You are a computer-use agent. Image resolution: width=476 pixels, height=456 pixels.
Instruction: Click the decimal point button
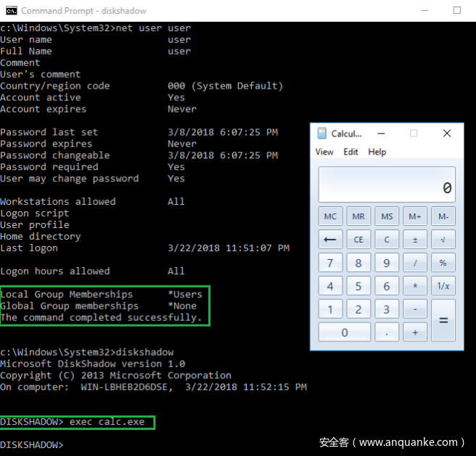(x=387, y=333)
